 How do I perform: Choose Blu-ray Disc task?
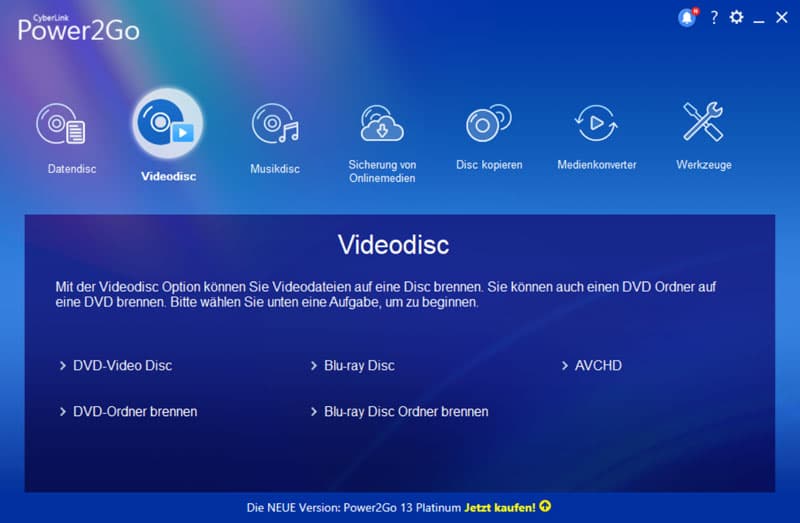[359, 365]
